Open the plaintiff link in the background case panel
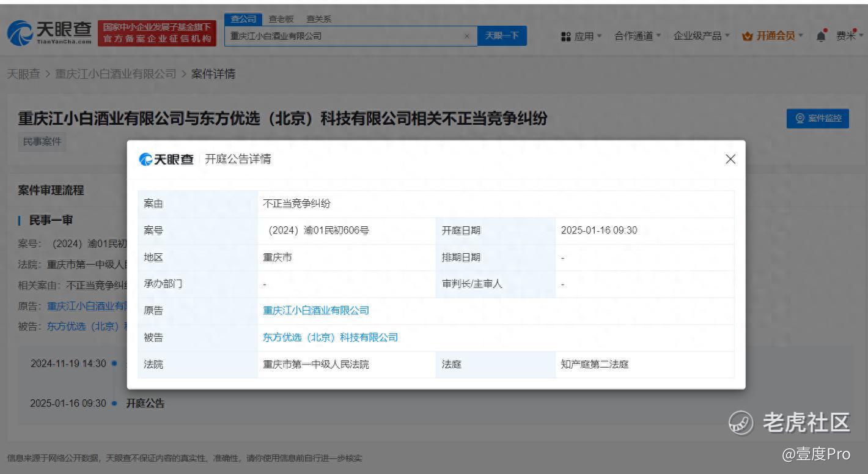The width and height of the screenshot is (868, 474). click(87, 306)
